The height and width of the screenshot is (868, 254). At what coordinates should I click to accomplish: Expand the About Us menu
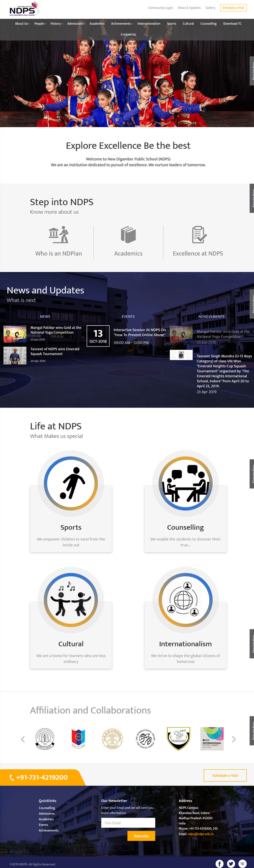tap(23, 23)
